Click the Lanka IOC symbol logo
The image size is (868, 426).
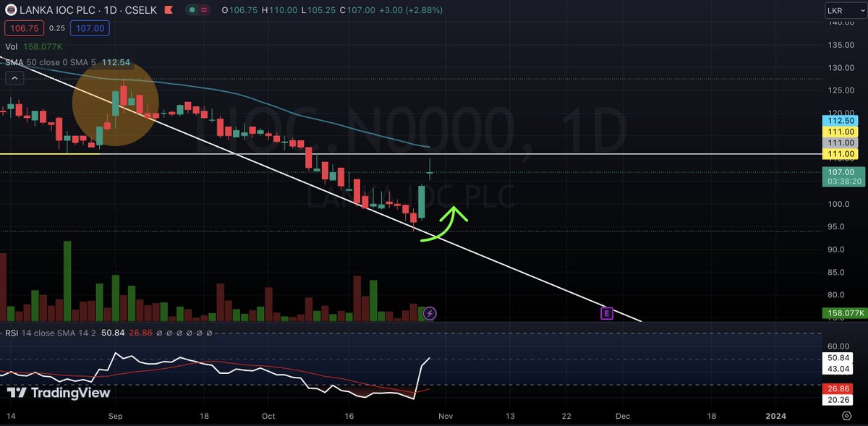click(11, 11)
